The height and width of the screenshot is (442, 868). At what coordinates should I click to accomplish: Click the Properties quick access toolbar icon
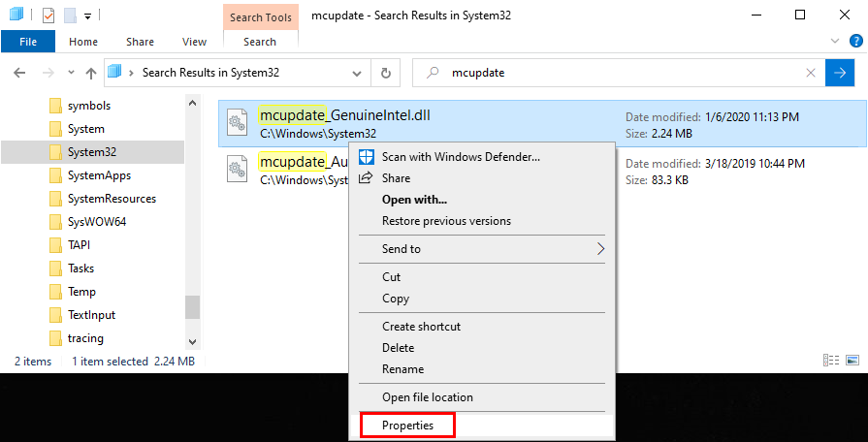point(48,16)
